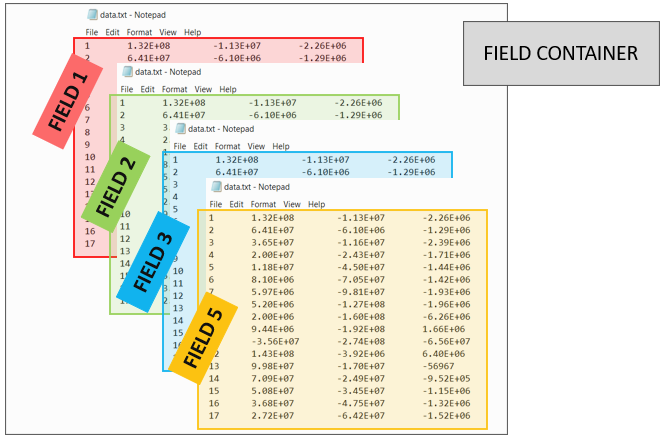
Task: Click value 6.40E+06 in the front window
Action: (x=445, y=353)
